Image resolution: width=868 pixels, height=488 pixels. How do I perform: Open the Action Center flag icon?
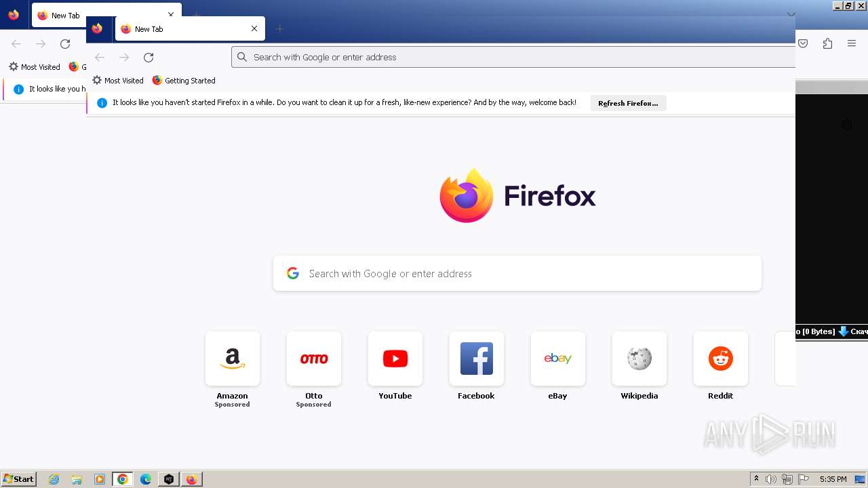pyautogui.click(x=804, y=479)
